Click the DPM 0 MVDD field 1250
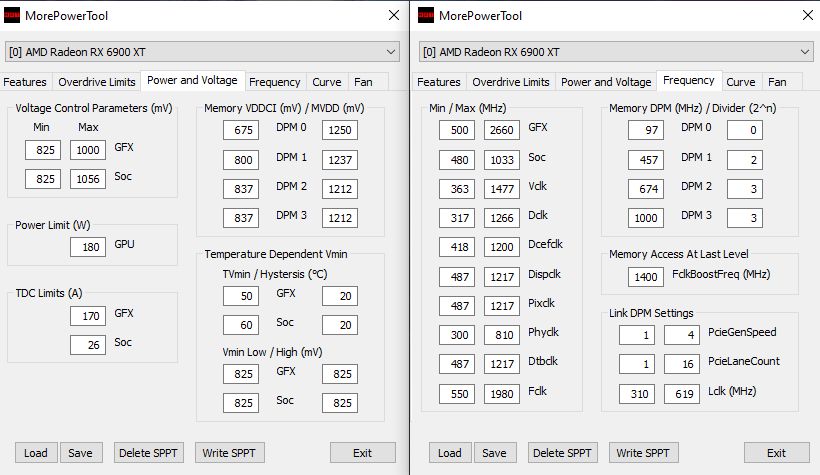Image resolution: width=820 pixels, height=475 pixels. point(340,130)
